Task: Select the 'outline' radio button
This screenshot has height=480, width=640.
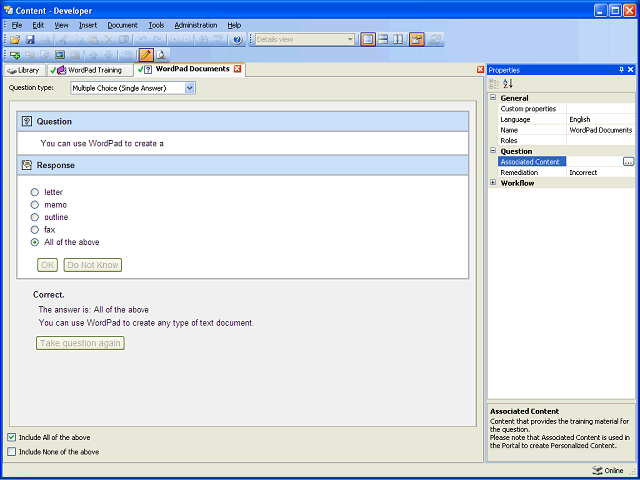Action: pyautogui.click(x=35, y=217)
